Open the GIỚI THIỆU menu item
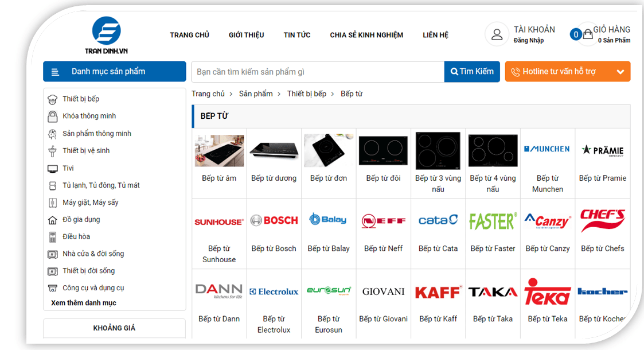 pyautogui.click(x=246, y=35)
